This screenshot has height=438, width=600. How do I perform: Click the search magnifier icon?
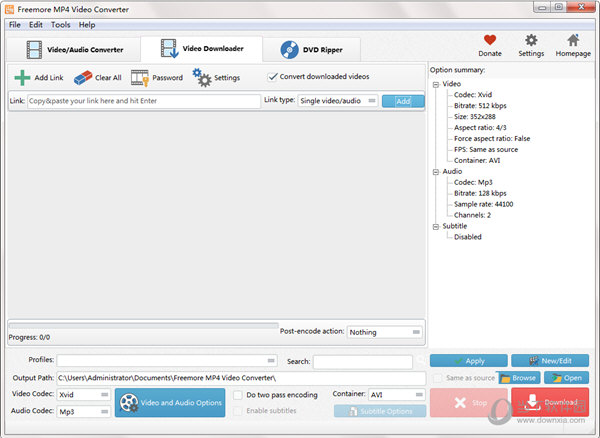[421, 360]
